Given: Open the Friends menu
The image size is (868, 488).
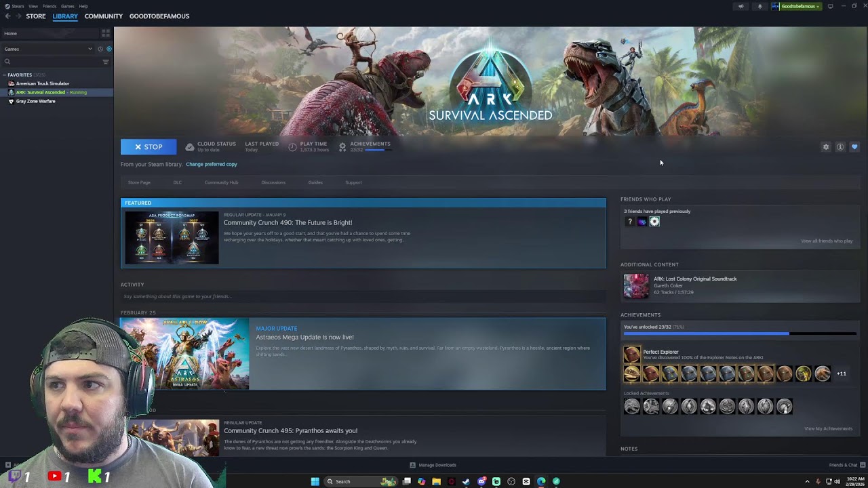Looking at the screenshot, I should (50, 6).
